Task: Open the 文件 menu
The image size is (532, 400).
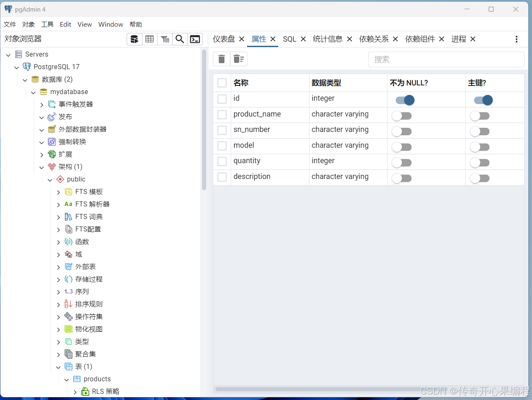Action: coord(10,24)
